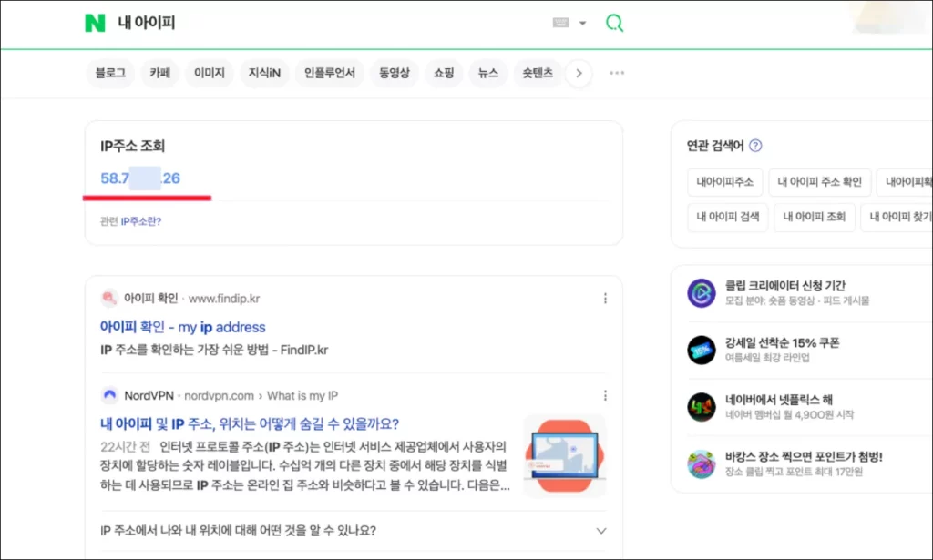Image resolution: width=933 pixels, height=560 pixels.
Task: Select related search 내아이피주소
Action: [724, 182]
